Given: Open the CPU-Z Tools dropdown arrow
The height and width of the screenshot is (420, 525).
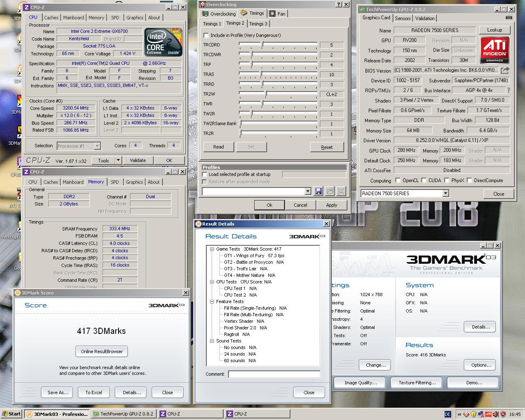Looking at the screenshot, I should 118,160.
